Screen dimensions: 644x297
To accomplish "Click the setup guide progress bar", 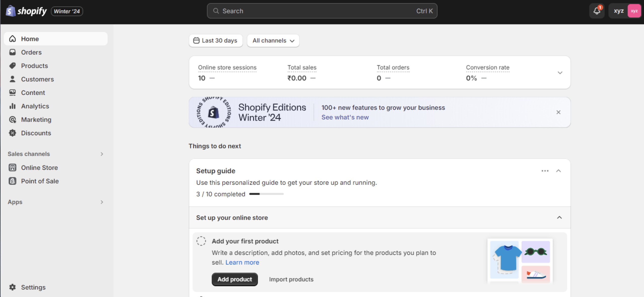I will click(x=266, y=194).
